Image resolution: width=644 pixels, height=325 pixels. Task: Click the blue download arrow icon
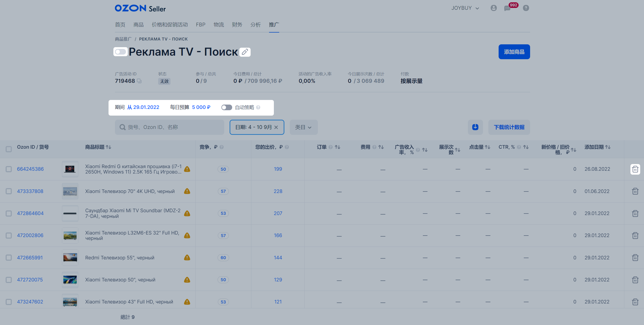[x=475, y=127]
